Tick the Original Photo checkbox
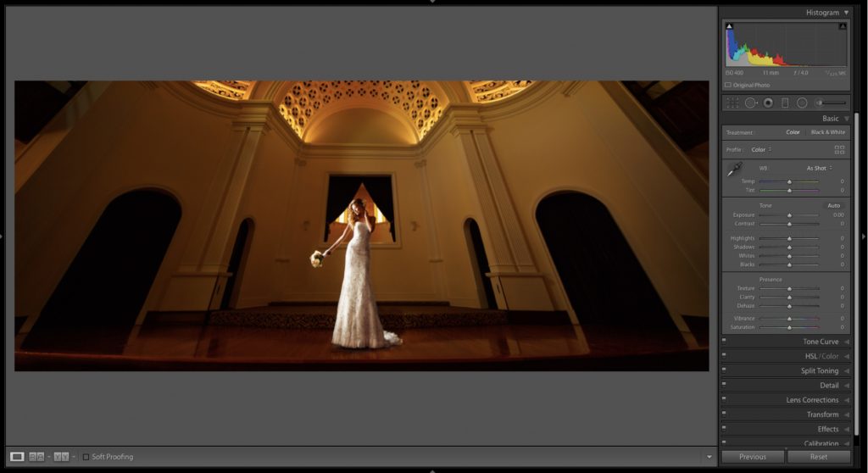 728,86
